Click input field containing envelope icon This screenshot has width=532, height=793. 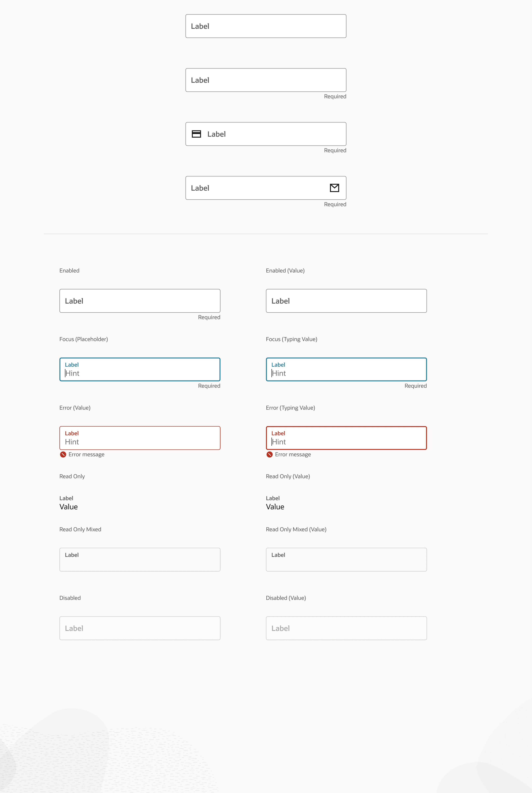point(258,188)
